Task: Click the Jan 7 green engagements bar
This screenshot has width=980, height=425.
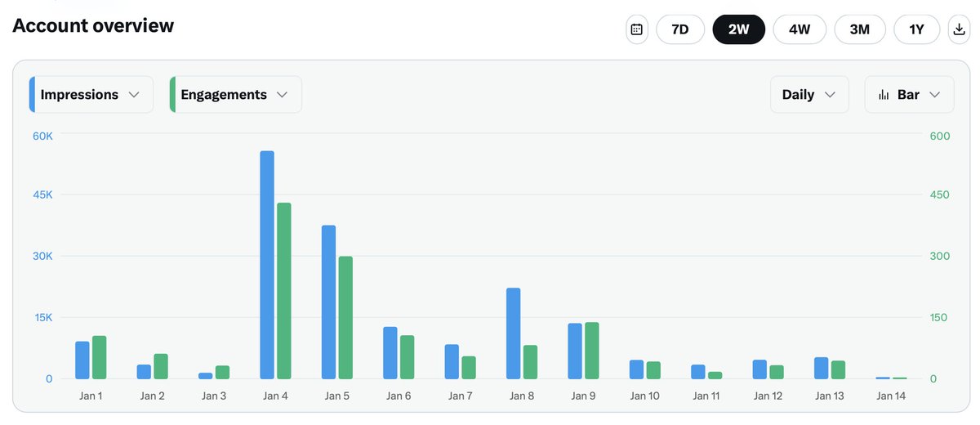Action: pyautogui.click(x=469, y=368)
